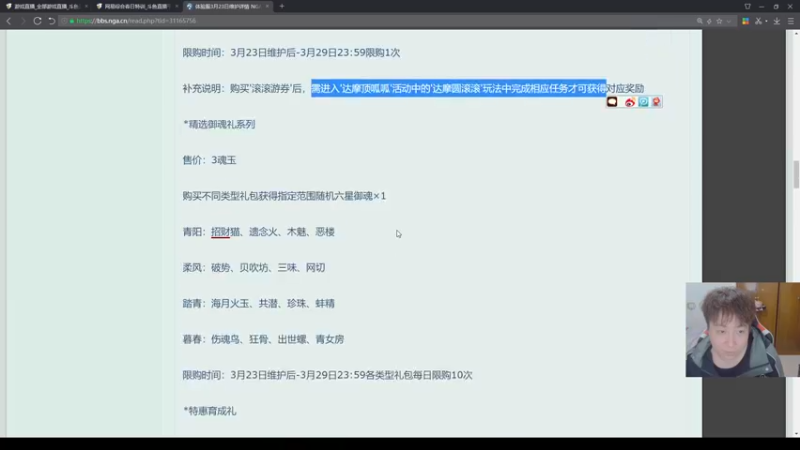800x450 pixels.
Task: Go back to the previous page
Action: pos(9,21)
